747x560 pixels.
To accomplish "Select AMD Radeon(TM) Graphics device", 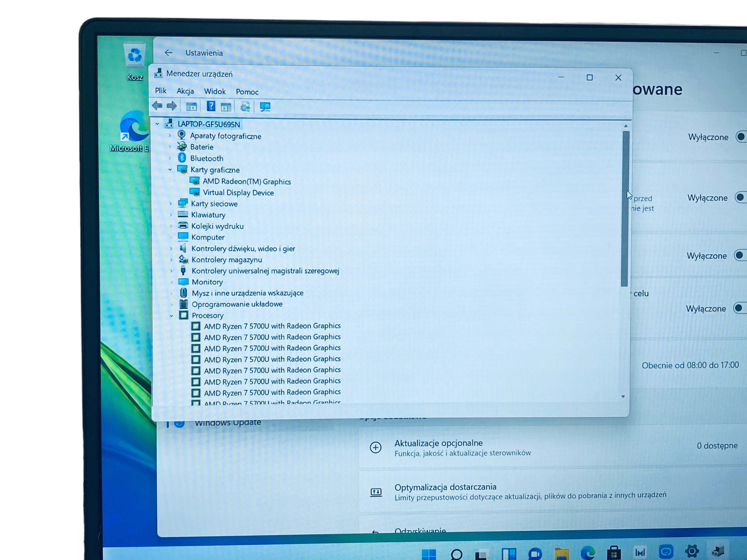I will [247, 181].
